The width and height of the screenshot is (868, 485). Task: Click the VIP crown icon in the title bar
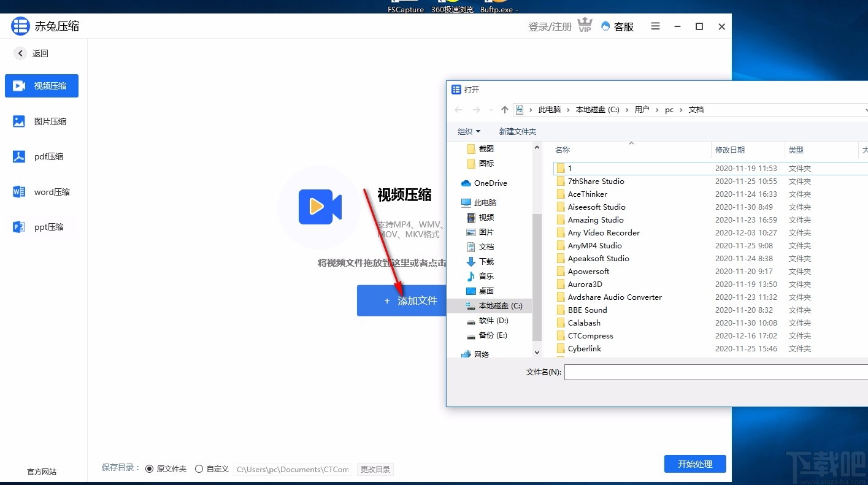[x=584, y=26]
